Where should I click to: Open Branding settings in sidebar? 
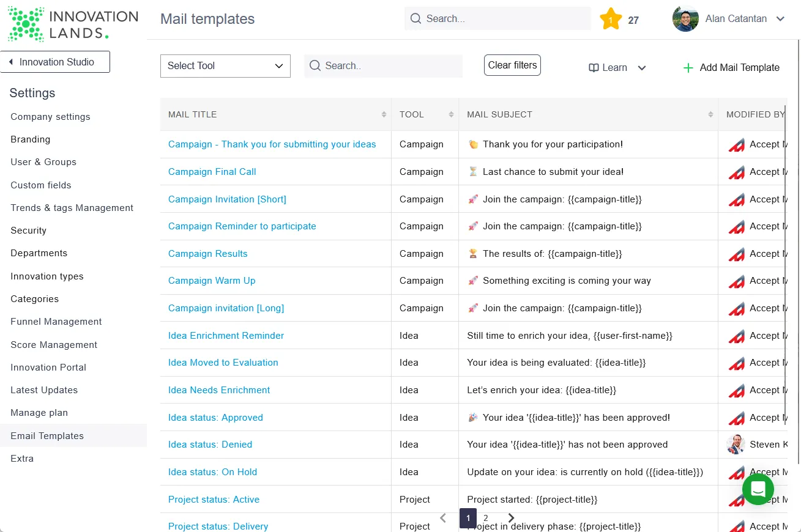point(31,139)
